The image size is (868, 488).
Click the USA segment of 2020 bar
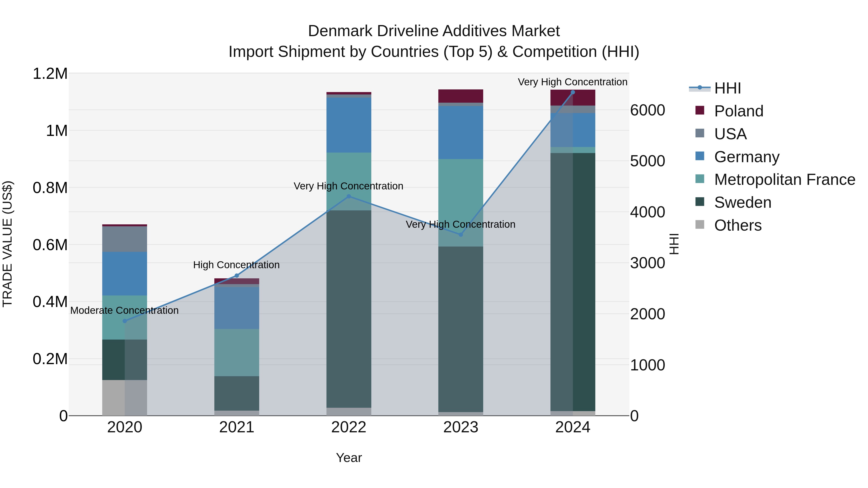[125, 239]
